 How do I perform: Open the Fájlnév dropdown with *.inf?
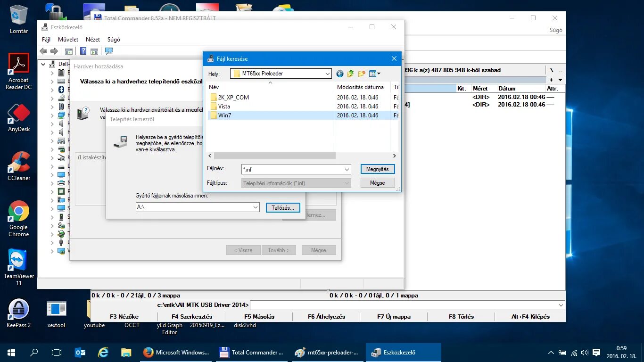(347, 169)
